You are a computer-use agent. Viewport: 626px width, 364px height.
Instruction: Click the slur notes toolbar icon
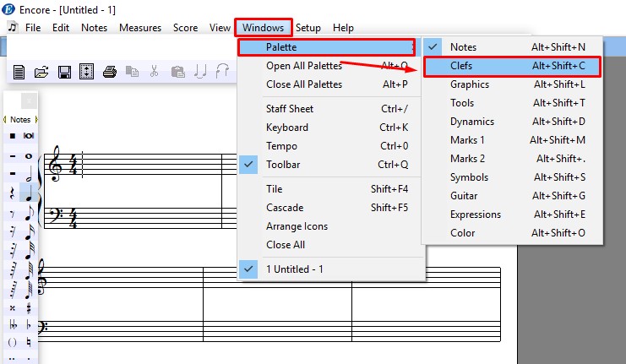click(222, 71)
